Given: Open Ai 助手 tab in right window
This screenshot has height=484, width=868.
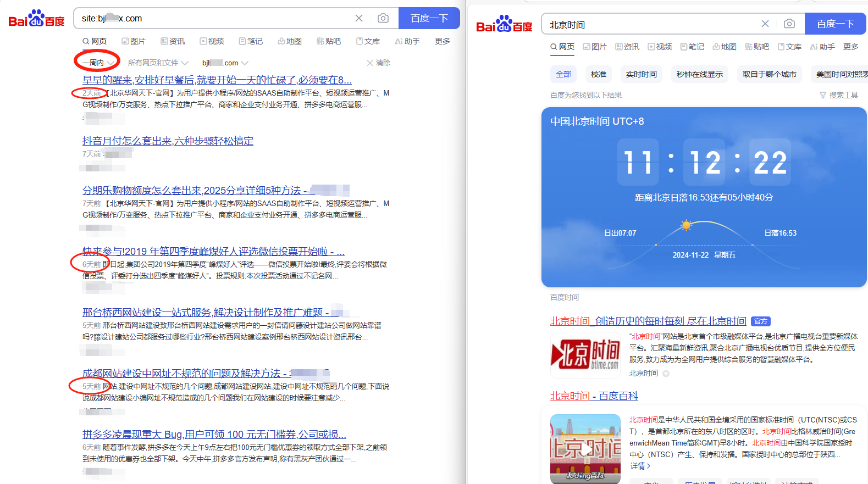Looking at the screenshot, I should 822,47.
